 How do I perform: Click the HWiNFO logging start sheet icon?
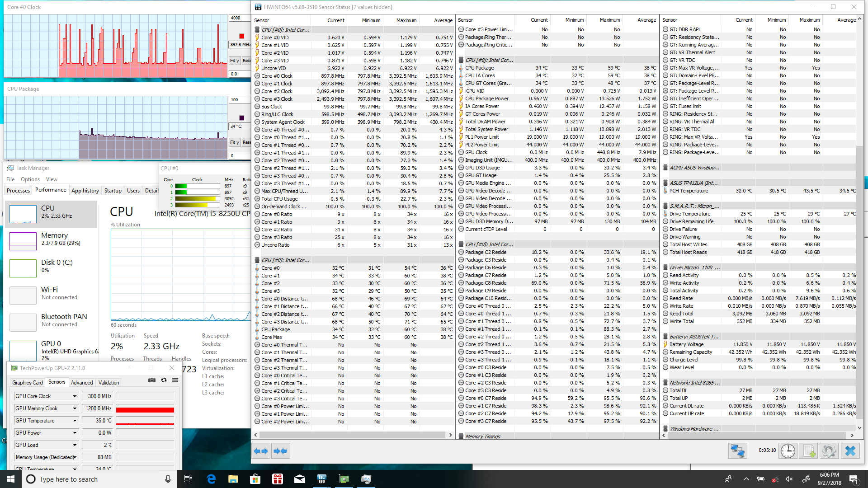[x=809, y=451]
